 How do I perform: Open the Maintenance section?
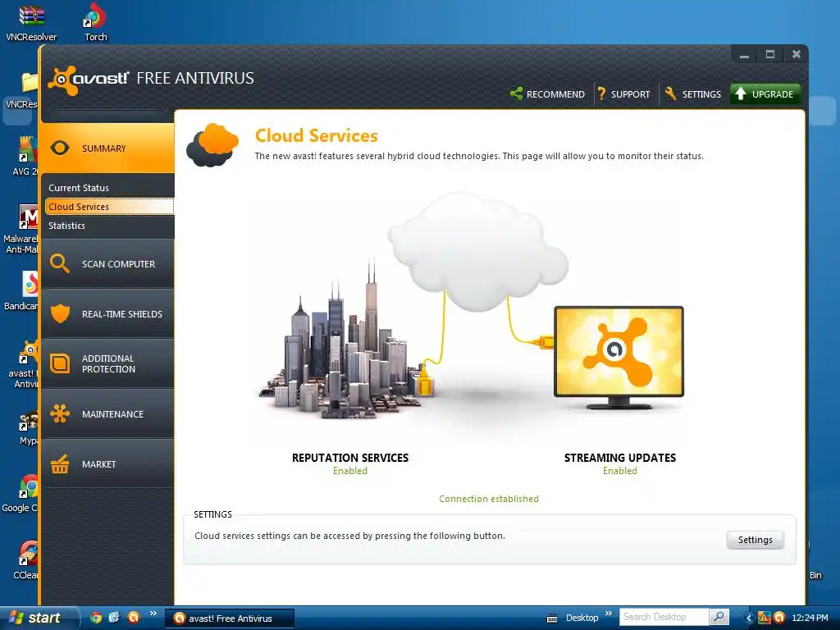[x=107, y=414]
